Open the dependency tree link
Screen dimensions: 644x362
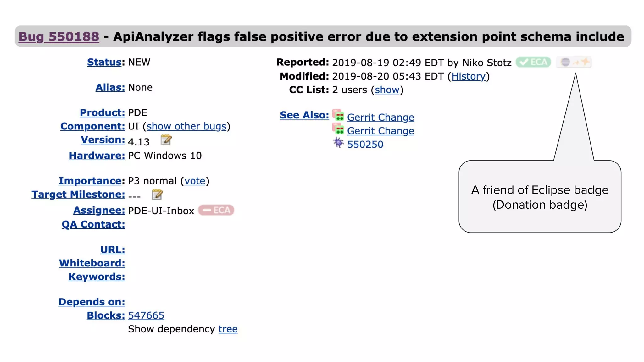[x=228, y=329]
